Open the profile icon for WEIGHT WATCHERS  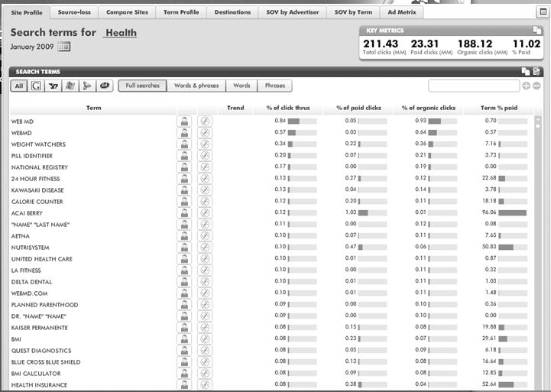click(x=184, y=144)
